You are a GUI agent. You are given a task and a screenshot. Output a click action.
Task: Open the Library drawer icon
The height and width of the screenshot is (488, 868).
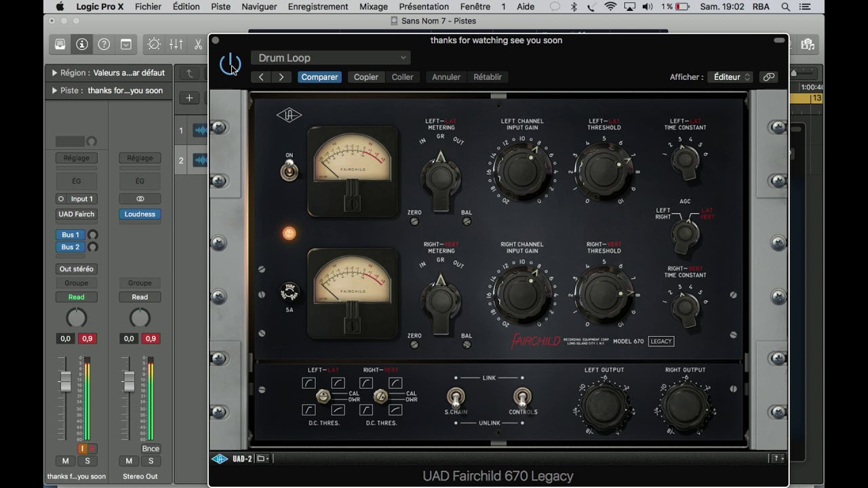point(60,44)
